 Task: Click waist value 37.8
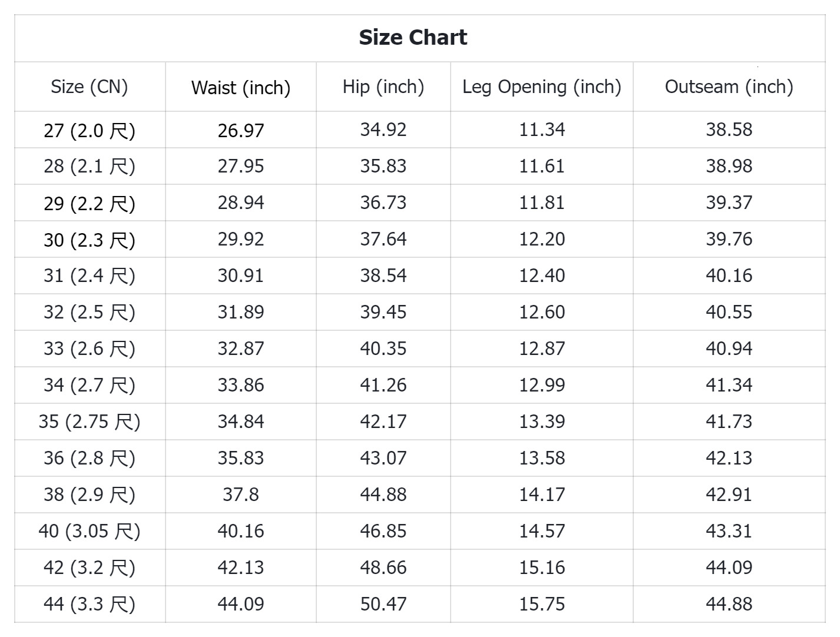tap(241, 495)
